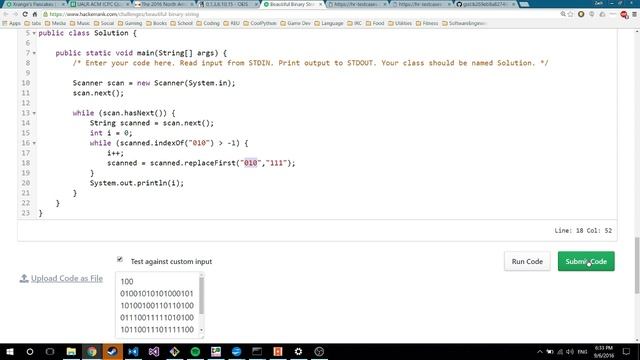Open the Settings gear in taskbar
Image resolution: width=640 pixels, height=360 pixels.
click(298, 351)
